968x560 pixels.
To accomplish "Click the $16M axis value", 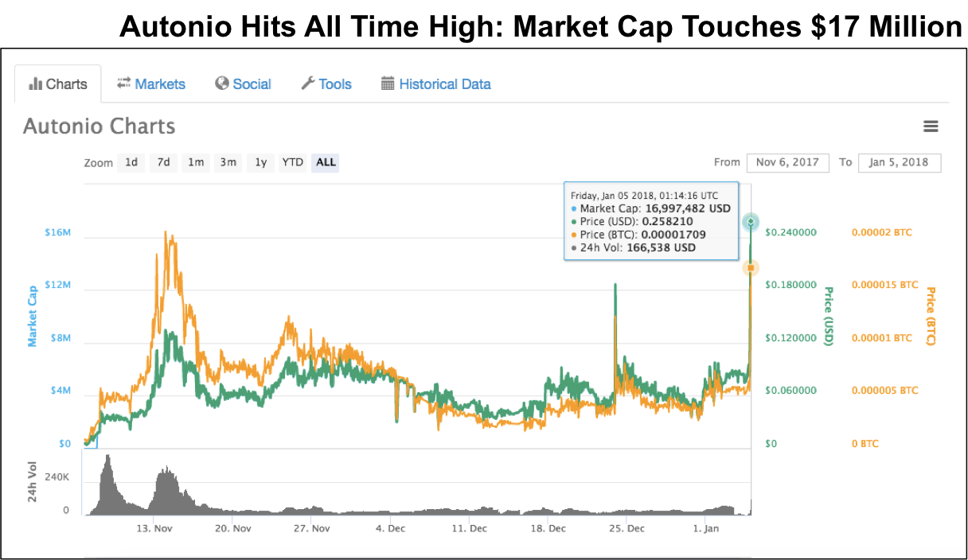I will pyautogui.click(x=58, y=233).
